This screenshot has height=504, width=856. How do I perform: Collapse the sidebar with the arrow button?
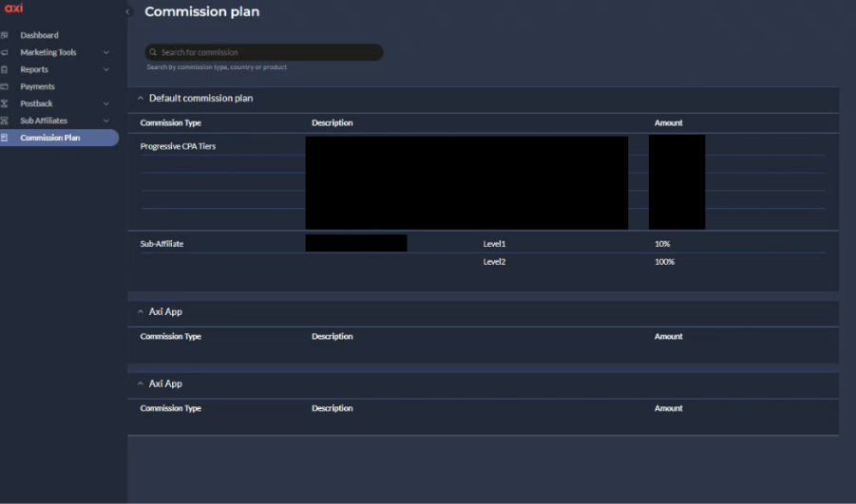(x=128, y=12)
